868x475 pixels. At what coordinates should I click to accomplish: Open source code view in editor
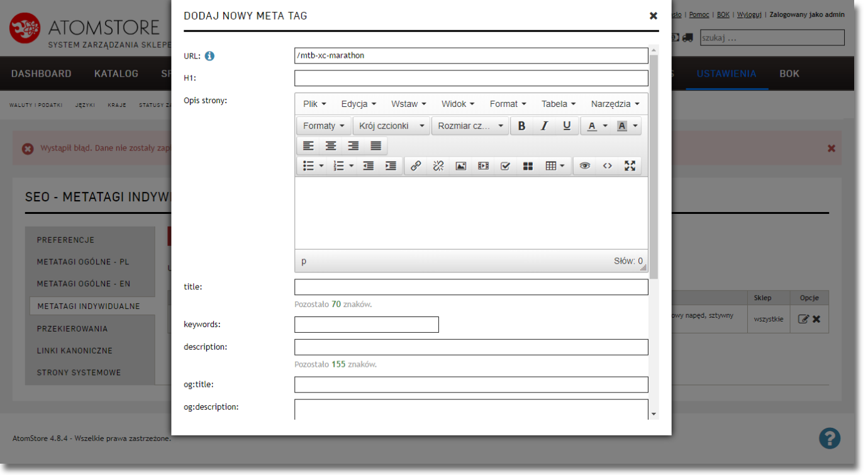click(x=607, y=166)
